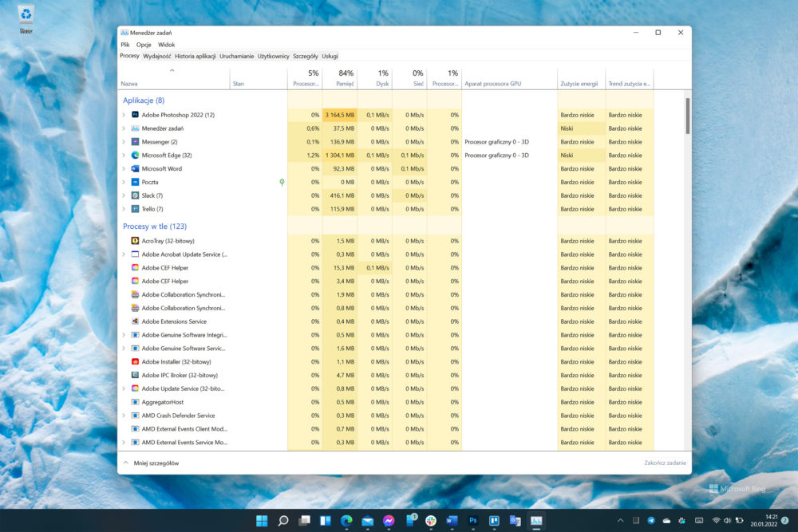The width and height of the screenshot is (798, 532).
Task: Sort by the Dysk column header
Action: pos(375,78)
